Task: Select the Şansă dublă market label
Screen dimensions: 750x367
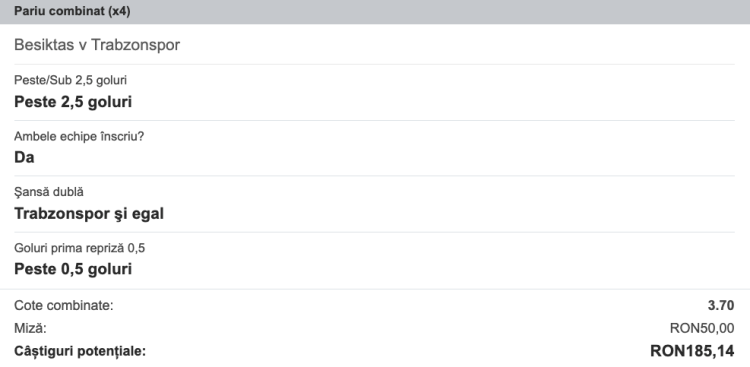Action: (x=49, y=192)
